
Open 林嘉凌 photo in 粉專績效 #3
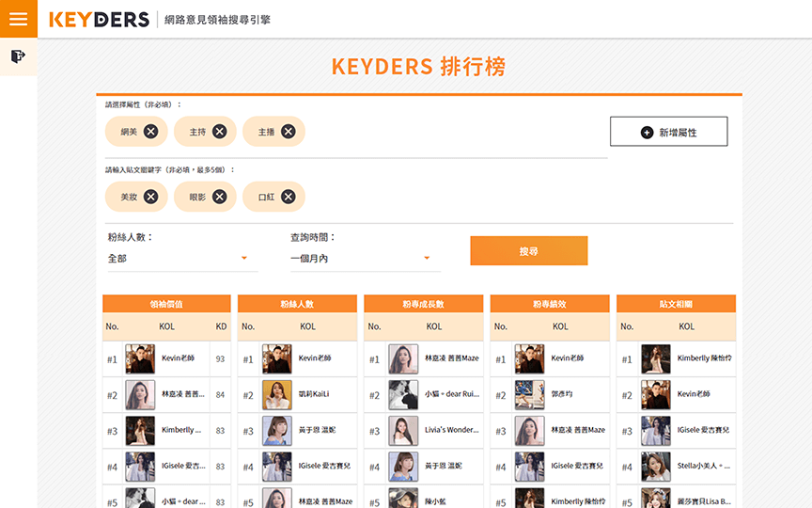click(x=530, y=431)
